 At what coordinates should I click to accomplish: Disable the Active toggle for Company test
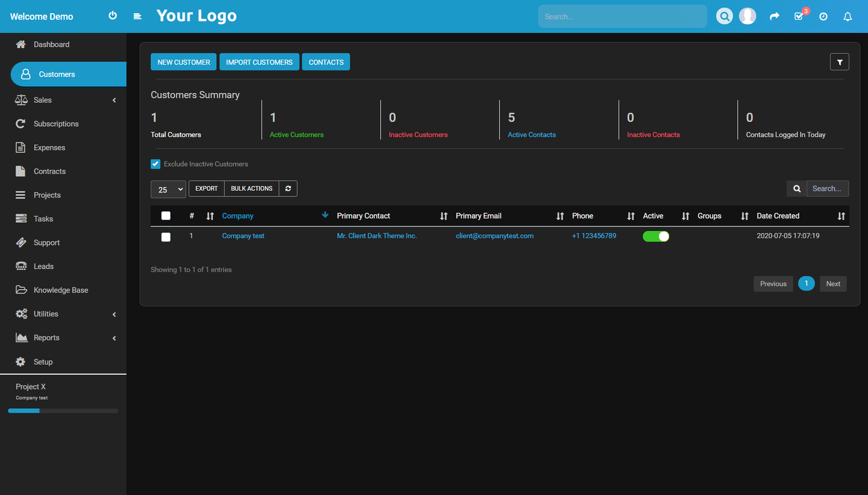(x=656, y=236)
